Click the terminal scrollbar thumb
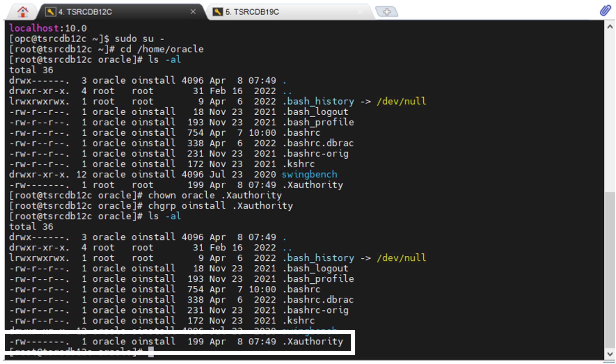This screenshot has height=364, width=616. coord(610,270)
